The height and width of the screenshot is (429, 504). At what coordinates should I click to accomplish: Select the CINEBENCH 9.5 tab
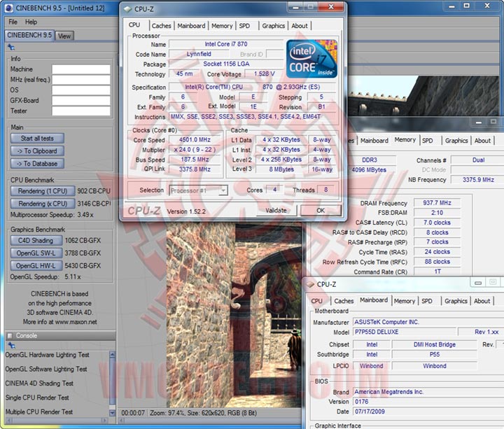click(x=29, y=35)
